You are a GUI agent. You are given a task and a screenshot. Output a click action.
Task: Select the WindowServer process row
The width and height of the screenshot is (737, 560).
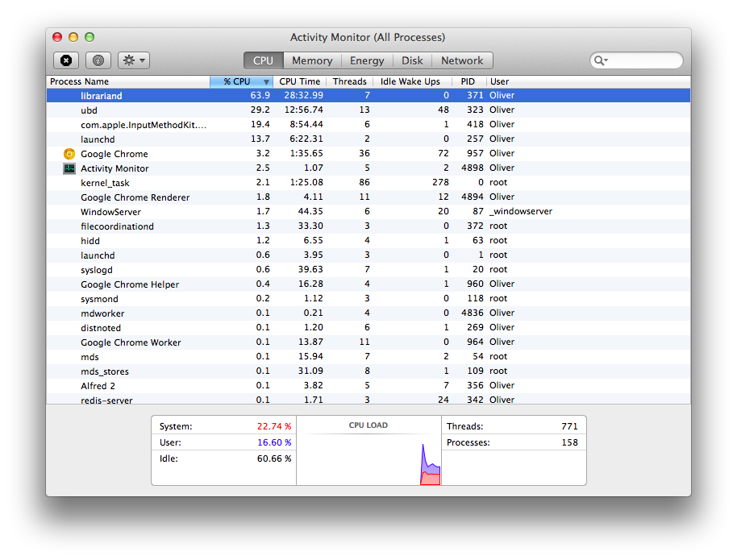(368, 212)
